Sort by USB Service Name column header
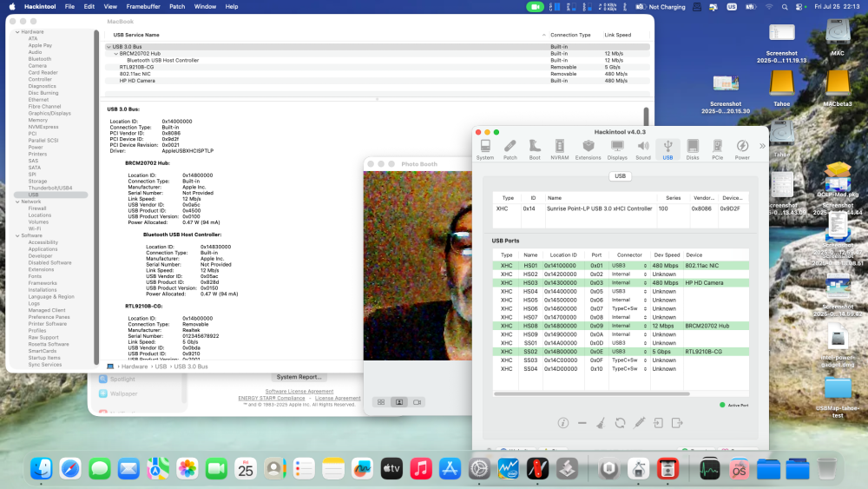868x489 pixels. coord(136,35)
